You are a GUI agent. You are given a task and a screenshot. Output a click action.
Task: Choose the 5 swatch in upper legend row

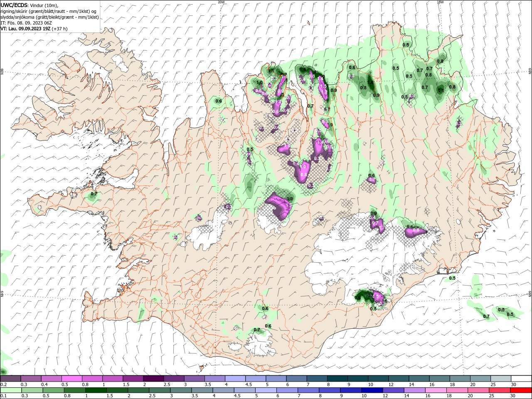(276, 379)
